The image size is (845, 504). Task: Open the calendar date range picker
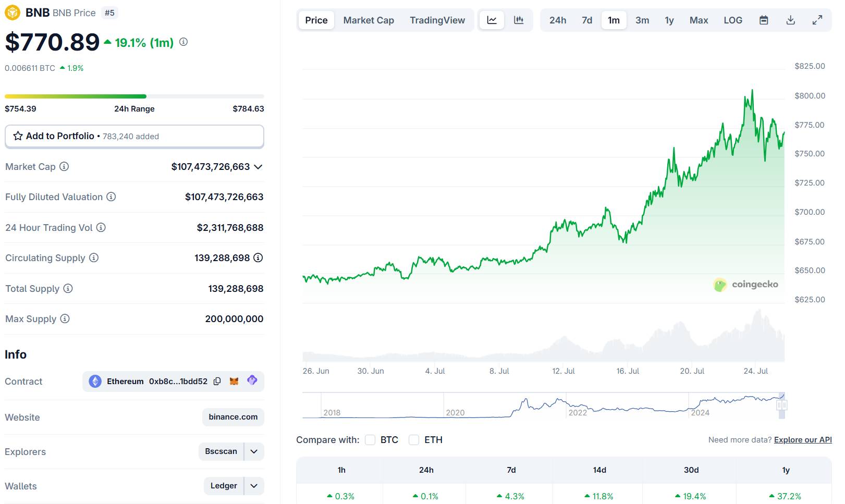[764, 20]
